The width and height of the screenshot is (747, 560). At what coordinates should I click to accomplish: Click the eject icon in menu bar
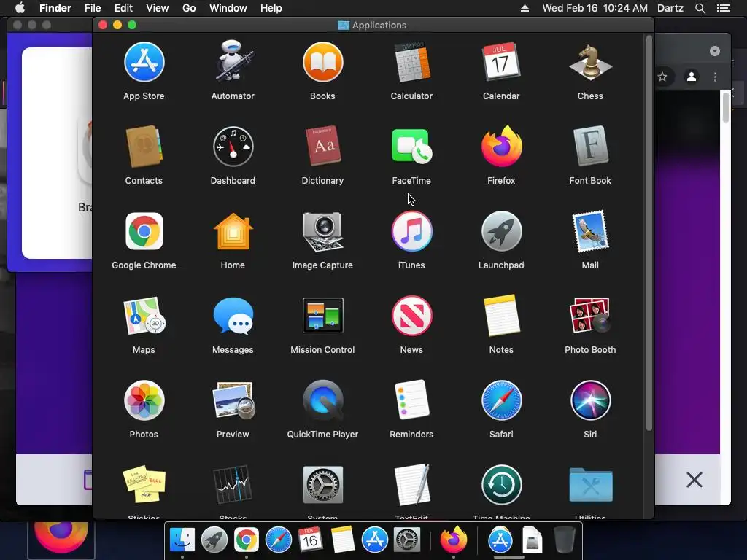[x=525, y=8]
